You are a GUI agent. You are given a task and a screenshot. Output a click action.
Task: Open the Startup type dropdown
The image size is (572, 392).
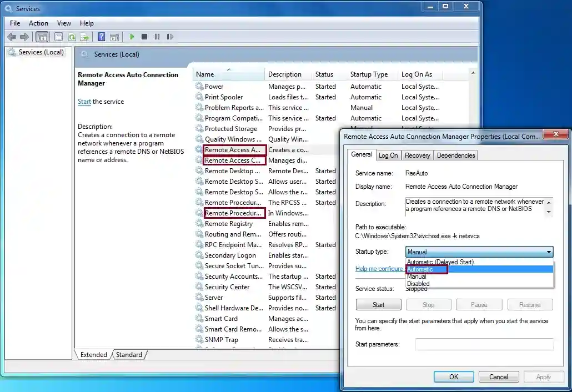tap(549, 252)
